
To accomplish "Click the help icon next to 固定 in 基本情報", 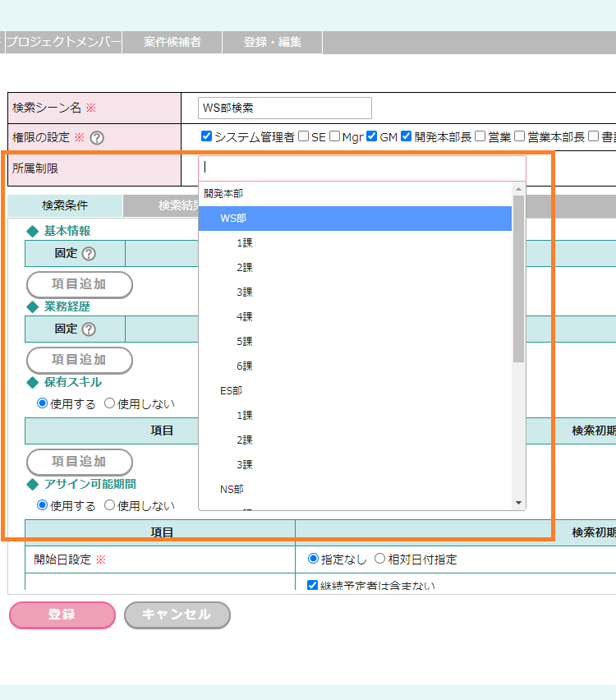I will tap(89, 254).
